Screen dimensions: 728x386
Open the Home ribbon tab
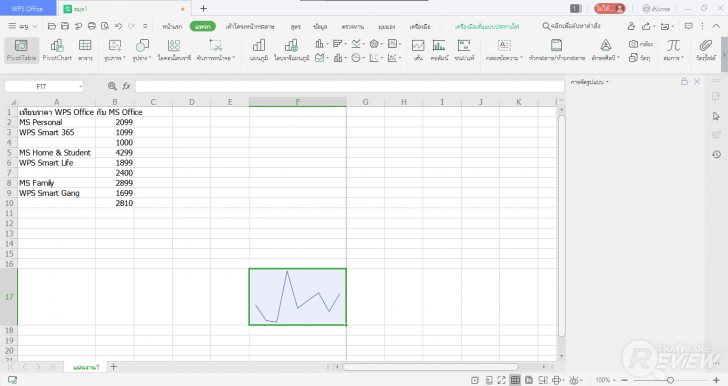(172, 26)
